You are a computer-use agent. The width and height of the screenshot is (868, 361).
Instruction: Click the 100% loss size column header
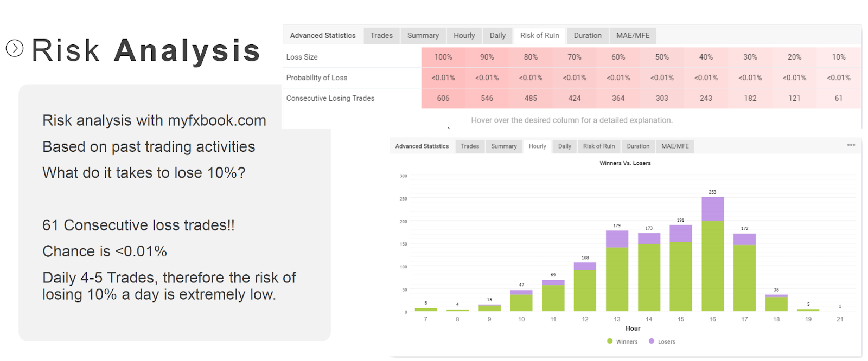point(443,57)
